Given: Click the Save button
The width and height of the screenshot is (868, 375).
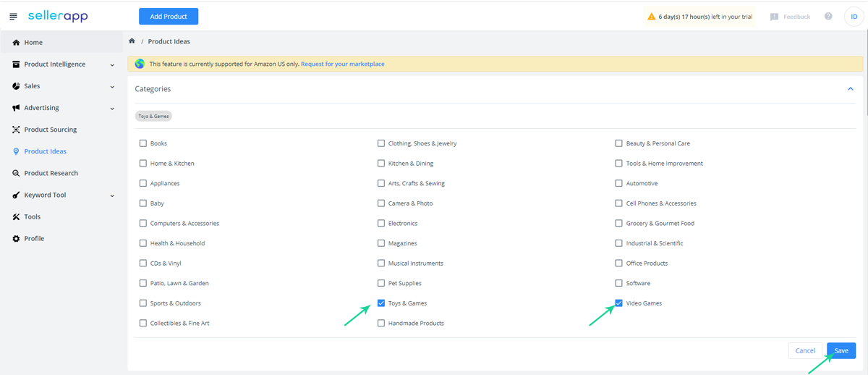Looking at the screenshot, I should coord(841,350).
